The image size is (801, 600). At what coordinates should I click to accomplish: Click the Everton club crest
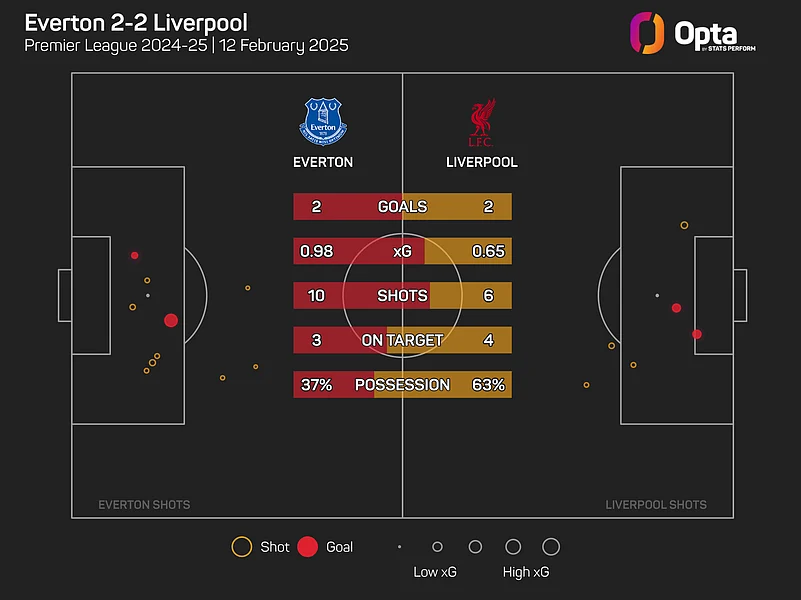click(322, 120)
